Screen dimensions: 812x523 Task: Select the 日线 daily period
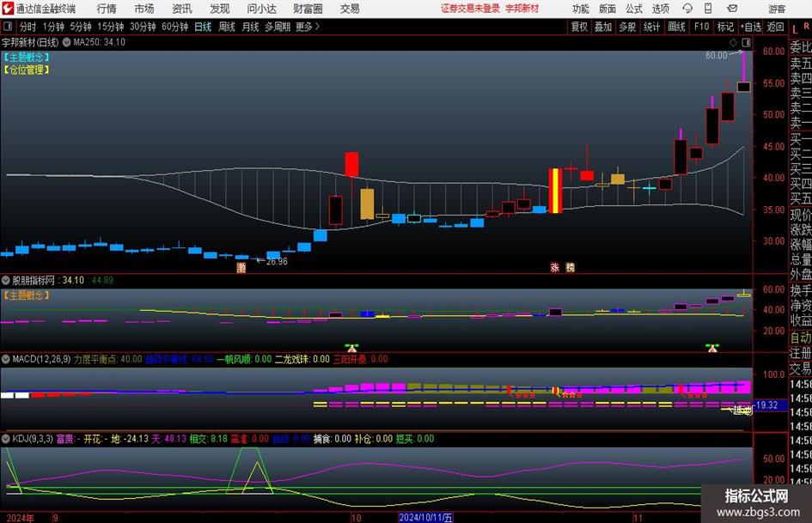[x=203, y=27]
